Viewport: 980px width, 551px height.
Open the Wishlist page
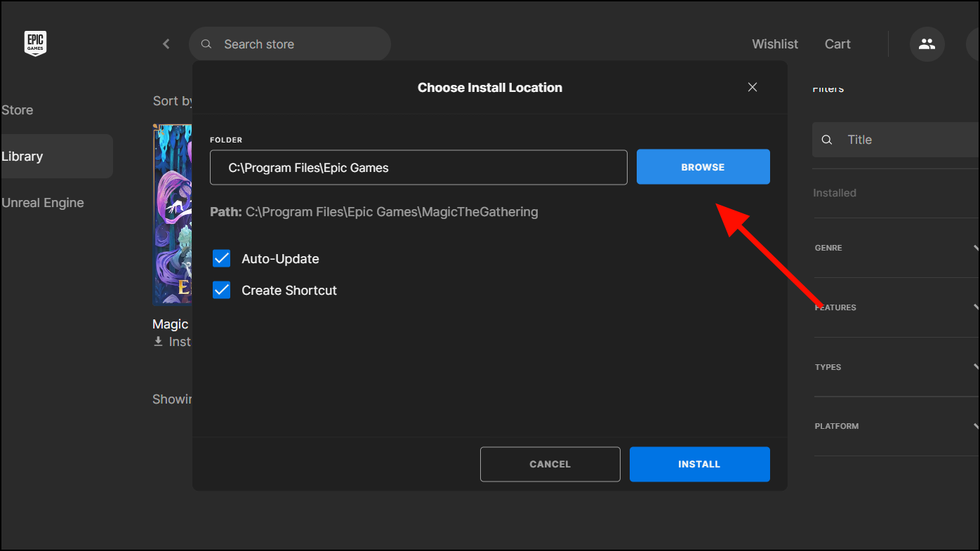point(775,44)
